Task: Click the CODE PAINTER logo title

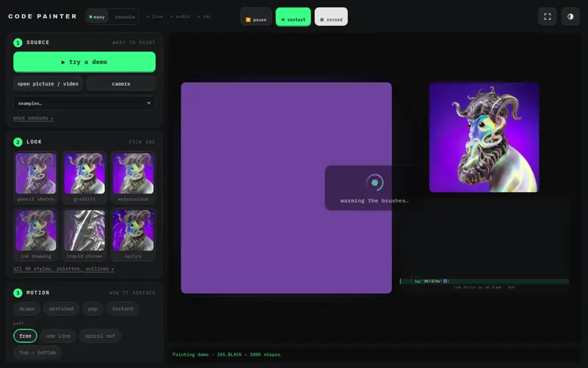Action: pyautogui.click(x=43, y=16)
